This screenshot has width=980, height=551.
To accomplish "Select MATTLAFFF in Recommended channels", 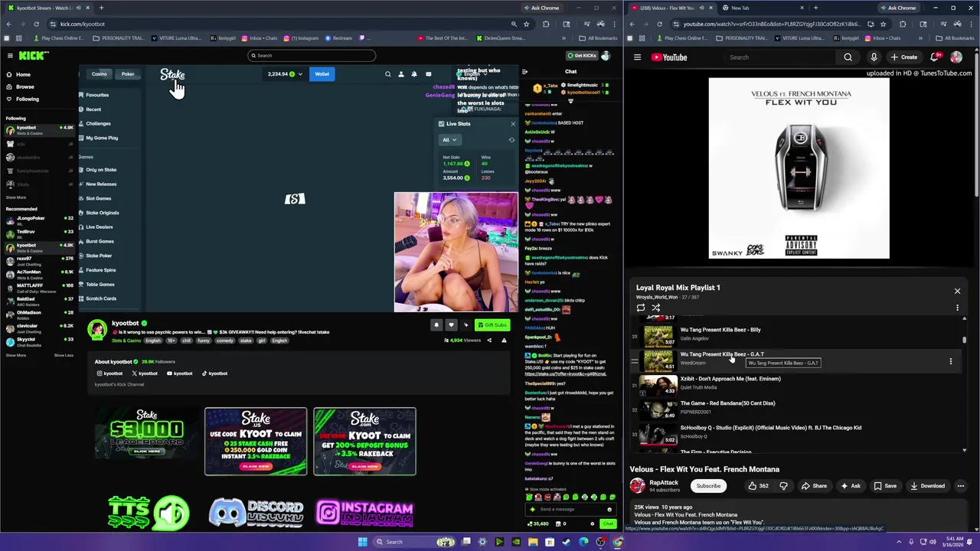I will click(38, 287).
